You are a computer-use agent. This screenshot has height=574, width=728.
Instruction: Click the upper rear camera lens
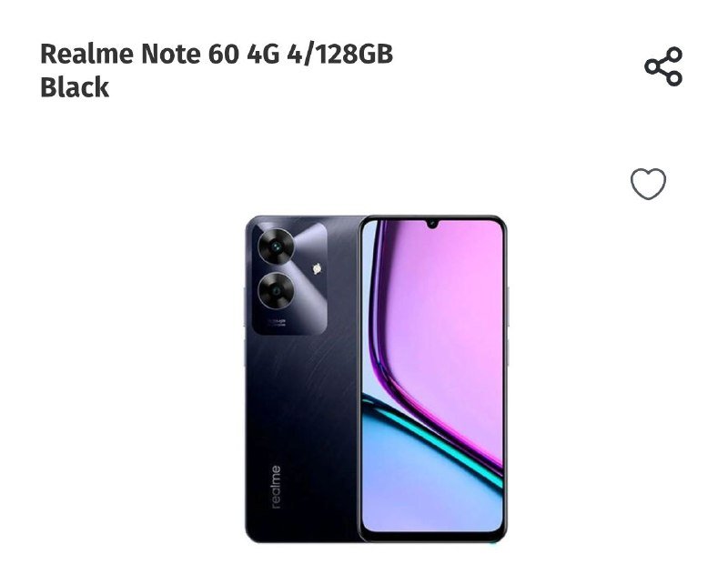tap(276, 246)
